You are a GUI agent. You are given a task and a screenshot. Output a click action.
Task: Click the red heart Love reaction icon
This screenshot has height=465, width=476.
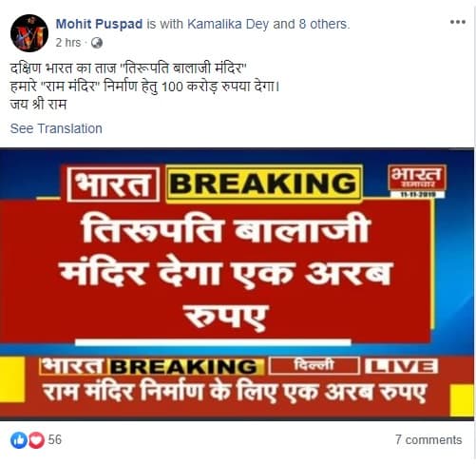pyautogui.click(x=37, y=440)
